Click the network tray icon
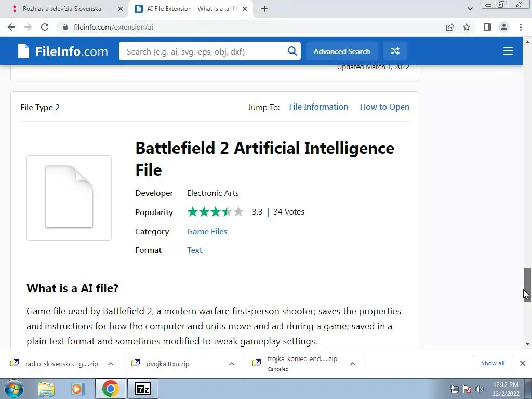532x399 pixels. tap(454, 389)
